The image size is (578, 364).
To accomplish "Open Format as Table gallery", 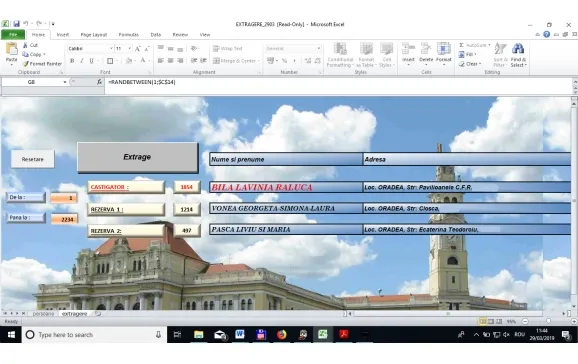I will 366,55.
